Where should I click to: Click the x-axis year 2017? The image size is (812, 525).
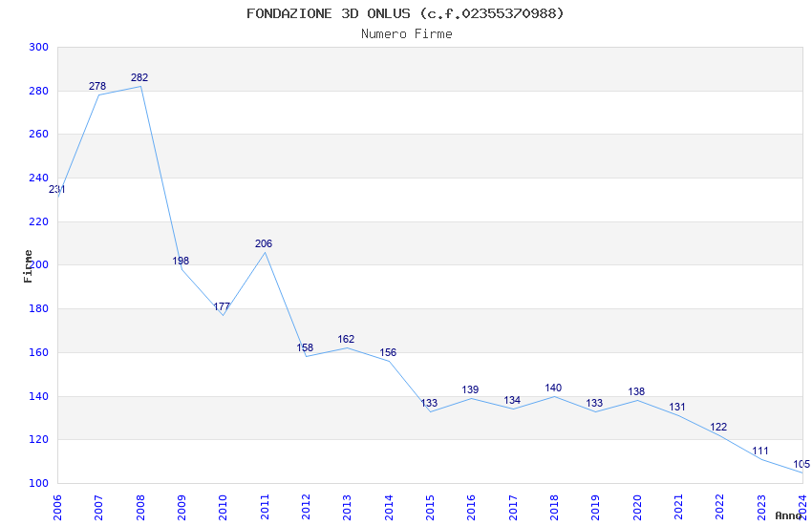pyautogui.click(x=513, y=508)
